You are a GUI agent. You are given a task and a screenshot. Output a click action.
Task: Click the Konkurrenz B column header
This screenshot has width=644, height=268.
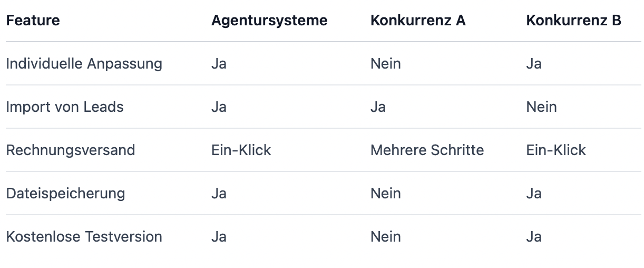(573, 21)
